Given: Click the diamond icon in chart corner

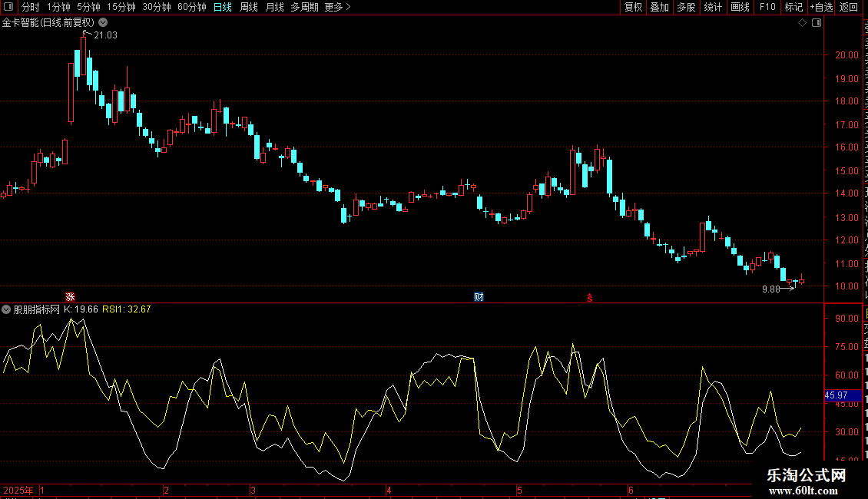Looking at the screenshot, I should 802,23.
